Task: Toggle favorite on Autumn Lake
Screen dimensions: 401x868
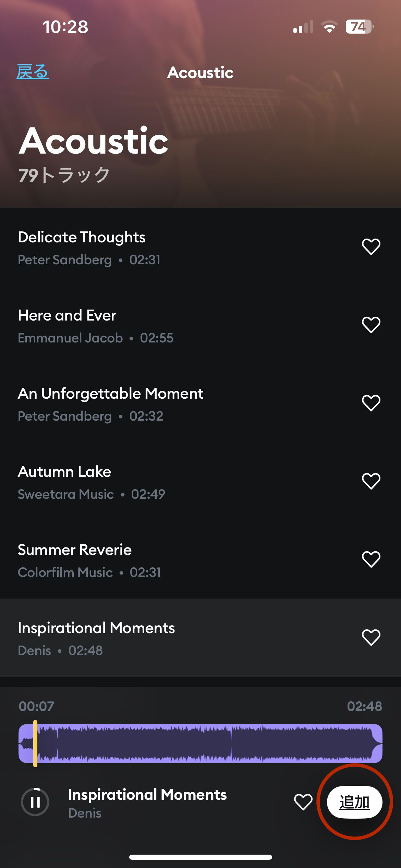Action: pos(371,481)
